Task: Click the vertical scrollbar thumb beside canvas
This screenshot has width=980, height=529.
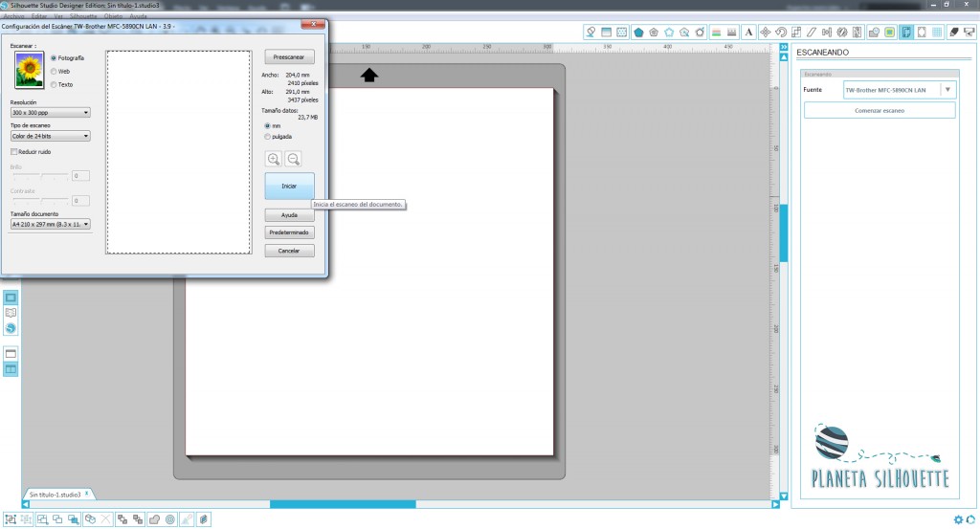Action: click(x=784, y=232)
